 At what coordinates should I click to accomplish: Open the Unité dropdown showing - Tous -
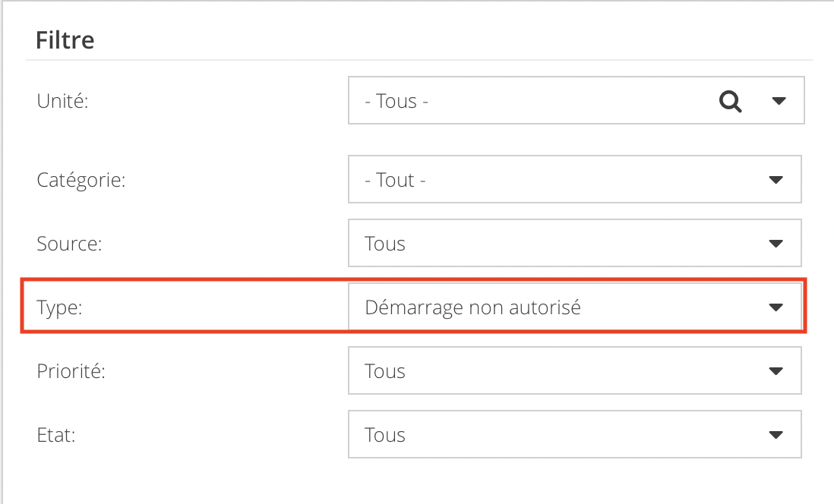pos(576,100)
